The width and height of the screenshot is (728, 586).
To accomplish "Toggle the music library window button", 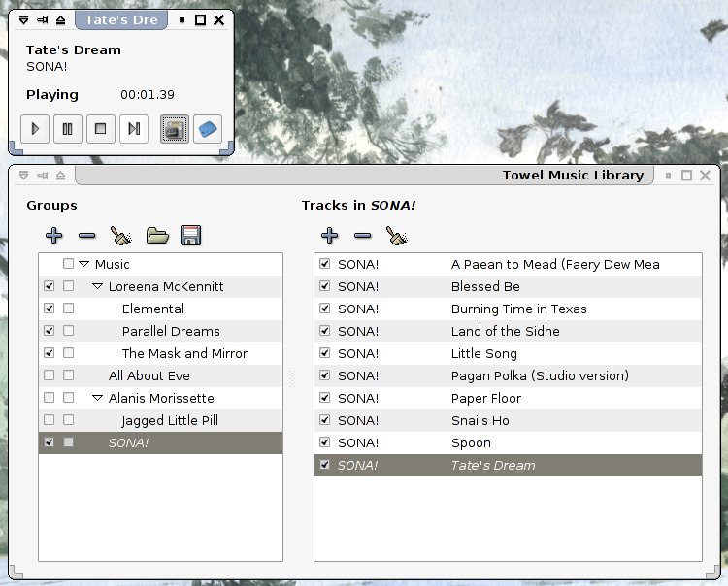I will 175,128.
